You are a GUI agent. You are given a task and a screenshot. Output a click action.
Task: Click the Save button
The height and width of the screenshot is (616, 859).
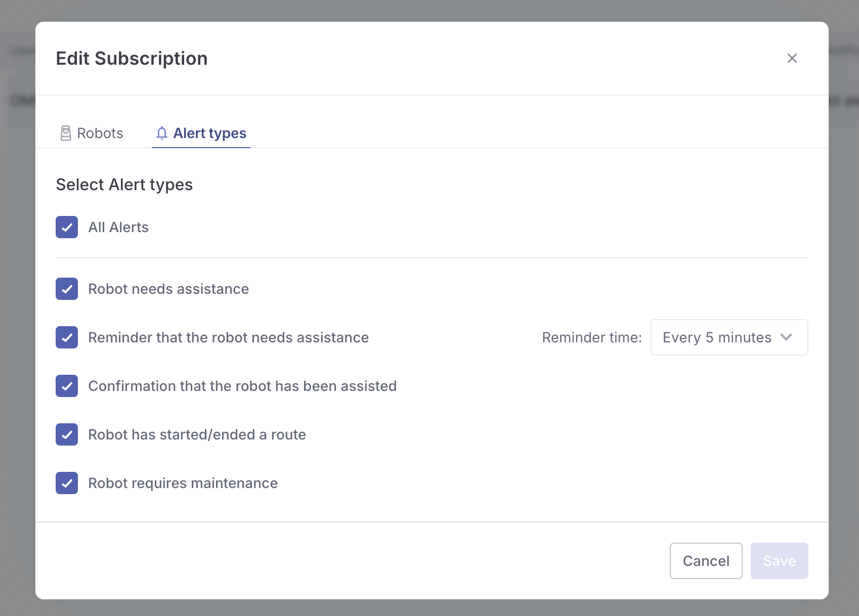779,561
